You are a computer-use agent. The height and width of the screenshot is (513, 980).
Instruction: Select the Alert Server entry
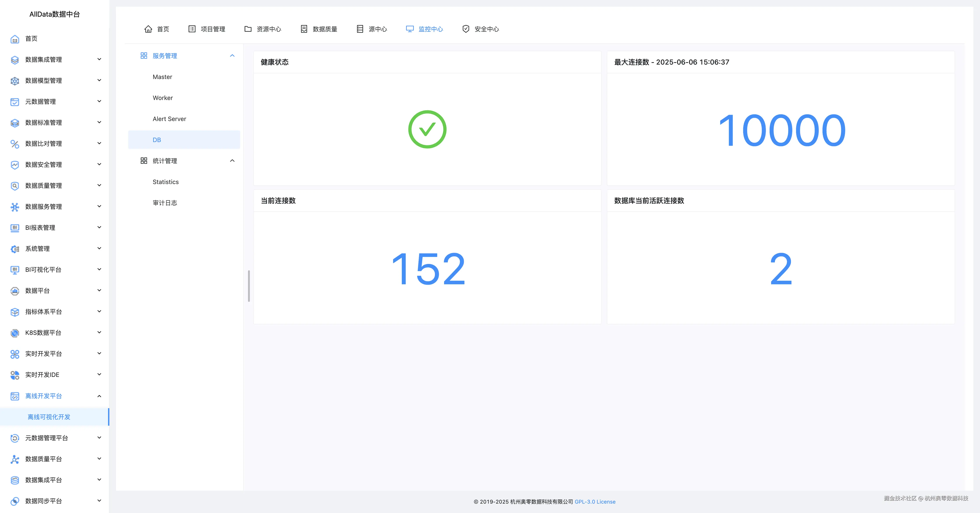point(169,119)
